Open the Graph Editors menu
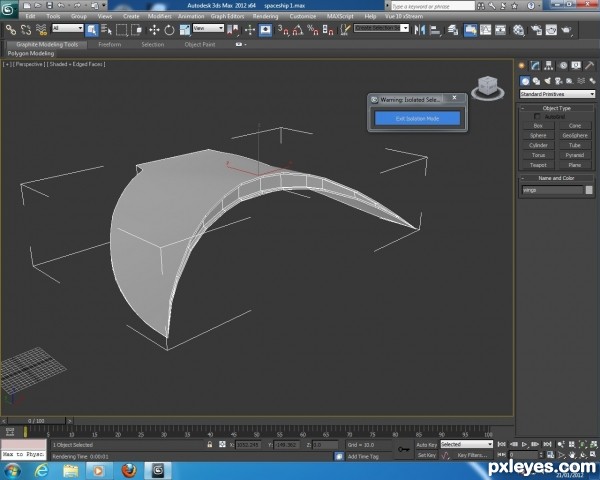The width and height of the screenshot is (600, 480). coord(227,16)
